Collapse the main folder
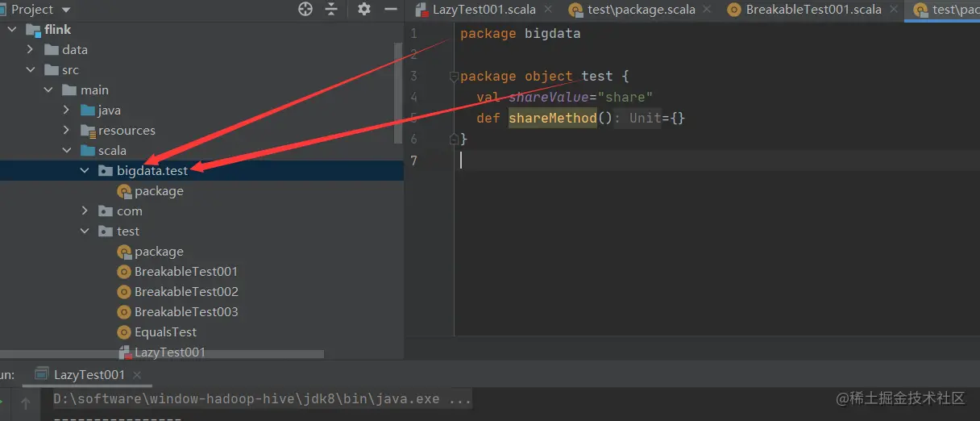980x421 pixels. point(48,90)
